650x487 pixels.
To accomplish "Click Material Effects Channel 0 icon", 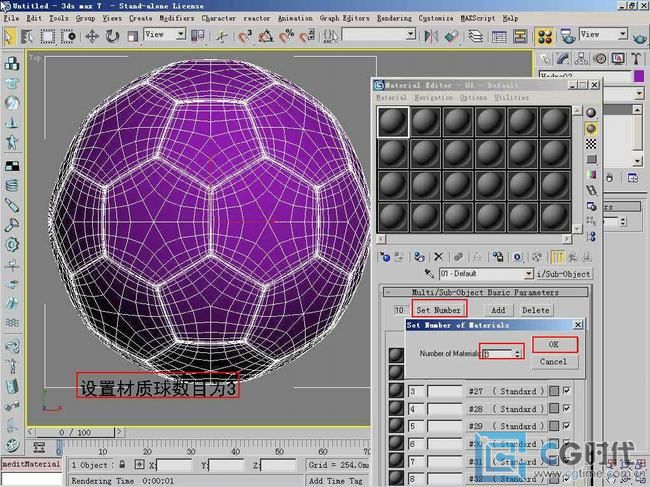I will click(x=517, y=257).
